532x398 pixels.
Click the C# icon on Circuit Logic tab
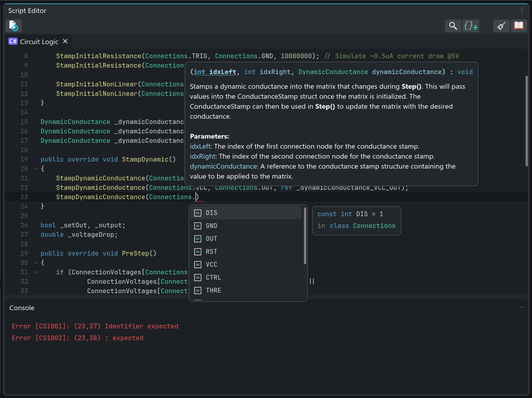click(x=13, y=41)
